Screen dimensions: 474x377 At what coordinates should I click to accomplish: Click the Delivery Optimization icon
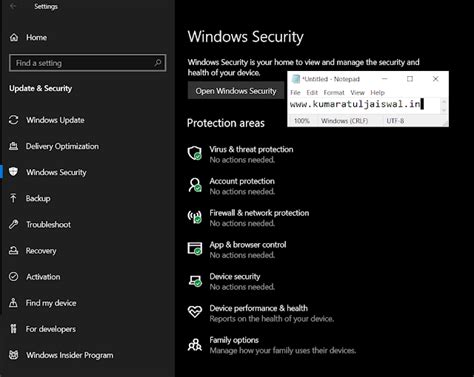(14, 146)
